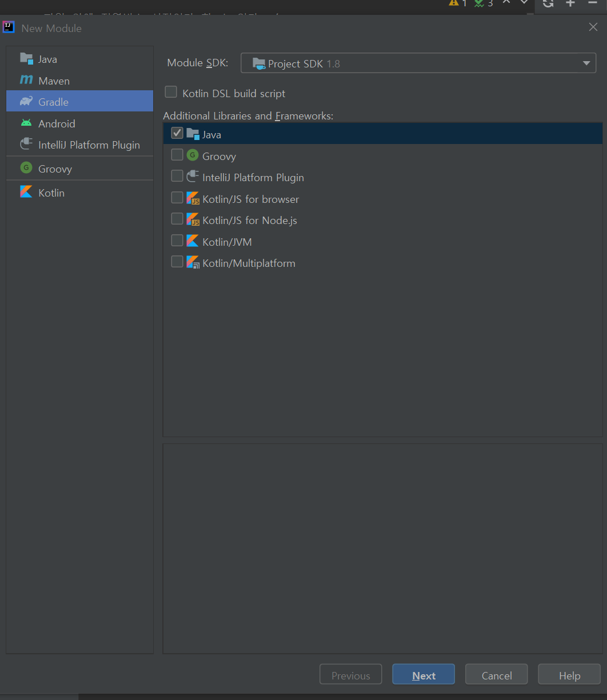This screenshot has height=700, width=607.
Task: Select the 'Kotlin/JVM' row text
Action: point(227,242)
